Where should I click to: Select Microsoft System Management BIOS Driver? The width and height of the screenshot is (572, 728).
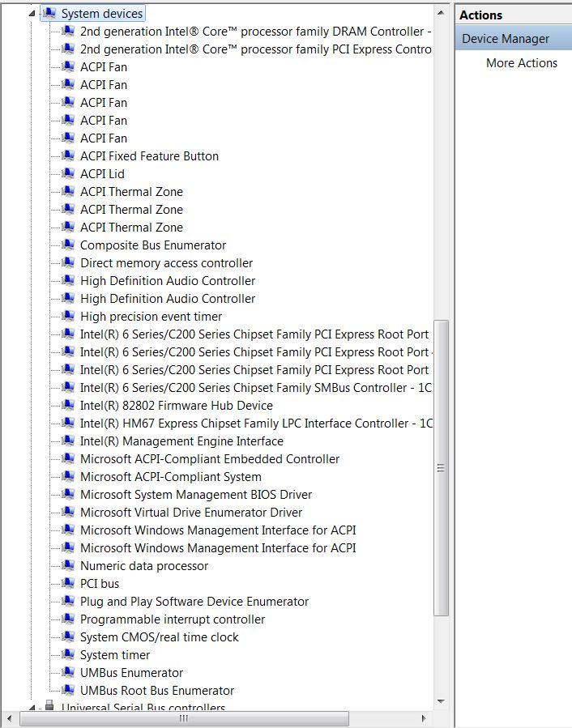coord(196,495)
